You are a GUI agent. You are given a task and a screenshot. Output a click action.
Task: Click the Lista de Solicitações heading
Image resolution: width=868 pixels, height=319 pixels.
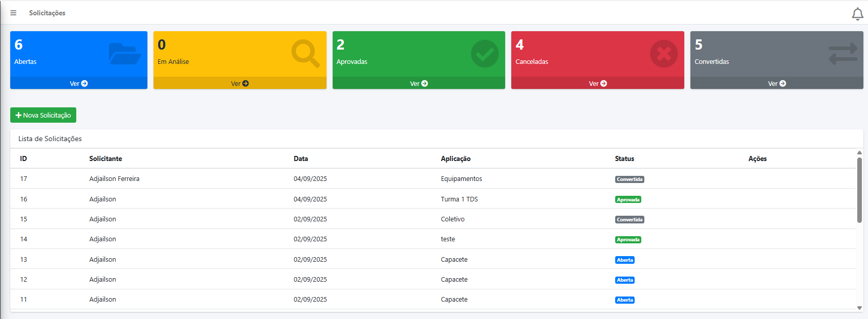coord(50,139)
